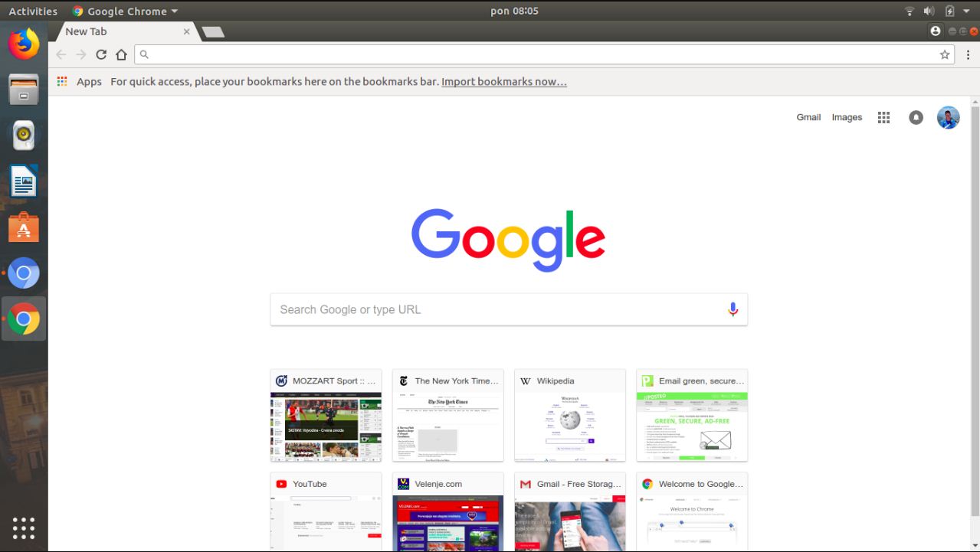Screen dimensions: 980x552
Task: Open the Velenje.com thumbnail
Action: 447,512
